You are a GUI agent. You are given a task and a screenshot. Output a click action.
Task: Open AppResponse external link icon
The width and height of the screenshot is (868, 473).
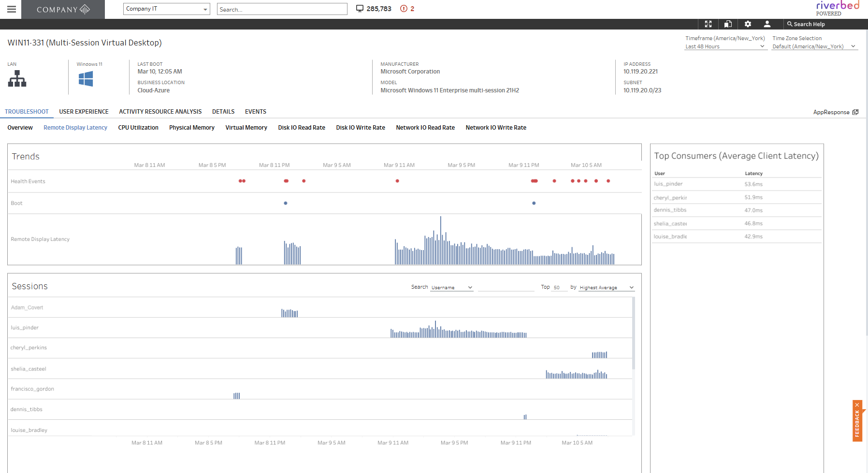[x=855, y=112]
